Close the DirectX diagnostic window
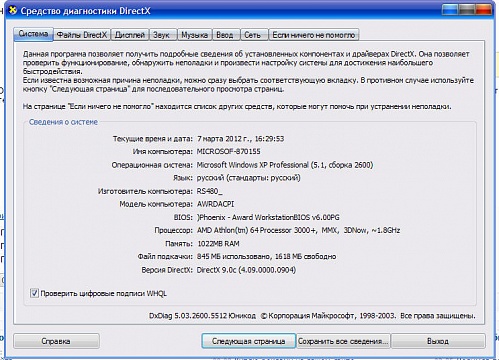Viewport: 499px width, 360px height. point(484,10)
